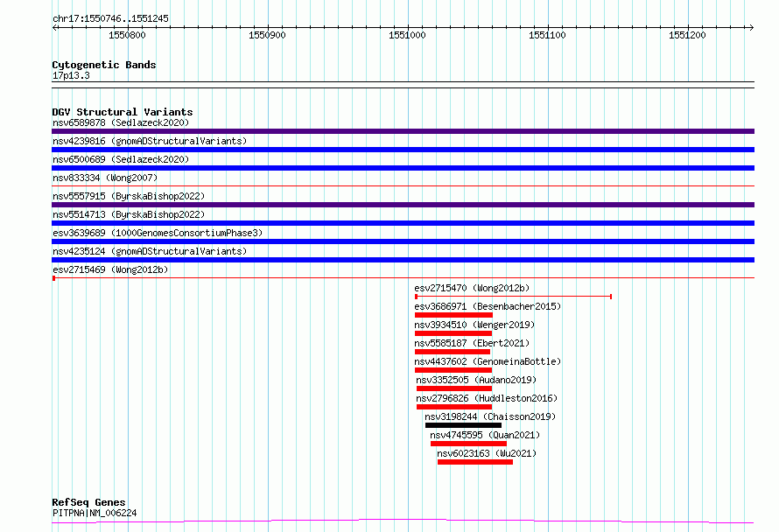Open variant esv2715469 (Wong2012b)

110,269
